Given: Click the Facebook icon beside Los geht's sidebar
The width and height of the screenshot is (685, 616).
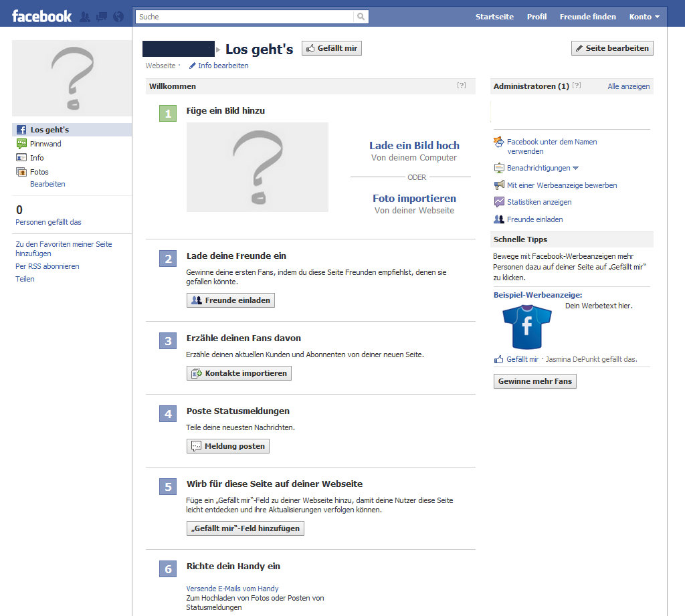Looking at the screenshot, I should tap(21, 130).
